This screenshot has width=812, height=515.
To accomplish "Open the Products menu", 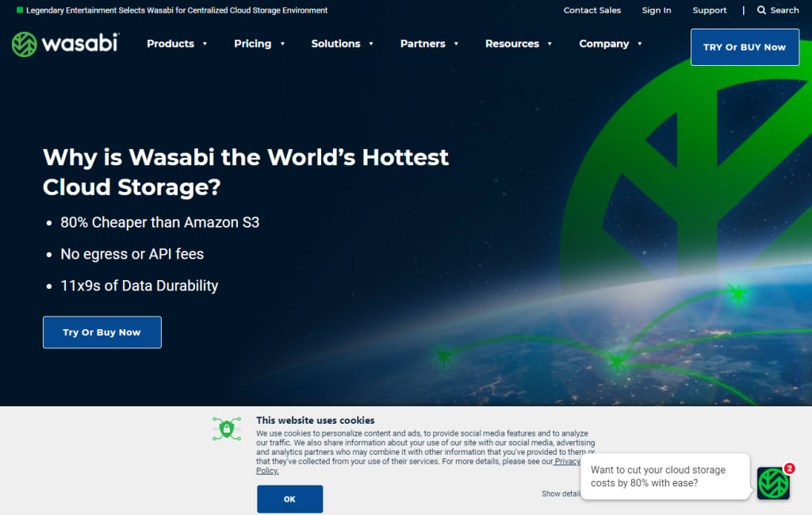I will 170,44.
